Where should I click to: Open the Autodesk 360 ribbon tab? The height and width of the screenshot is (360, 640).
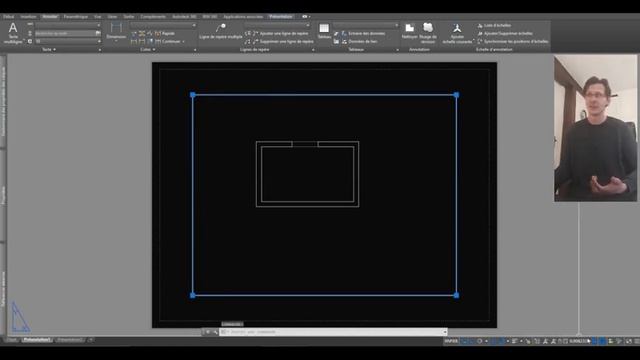(184, 17)
